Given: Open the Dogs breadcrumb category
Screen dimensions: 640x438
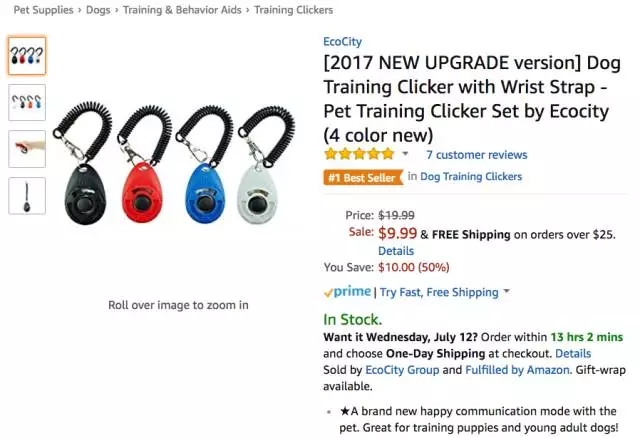Looking at the screenshot, I should (98, 10).
